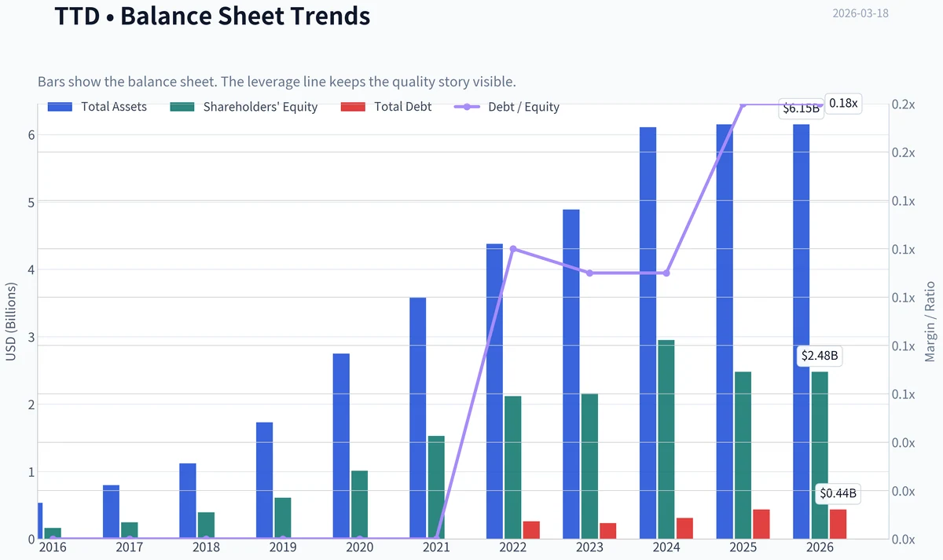The image size is (943, 560).
Task: Click the 0.18x ratio label
Action: [x=844, y=103]
